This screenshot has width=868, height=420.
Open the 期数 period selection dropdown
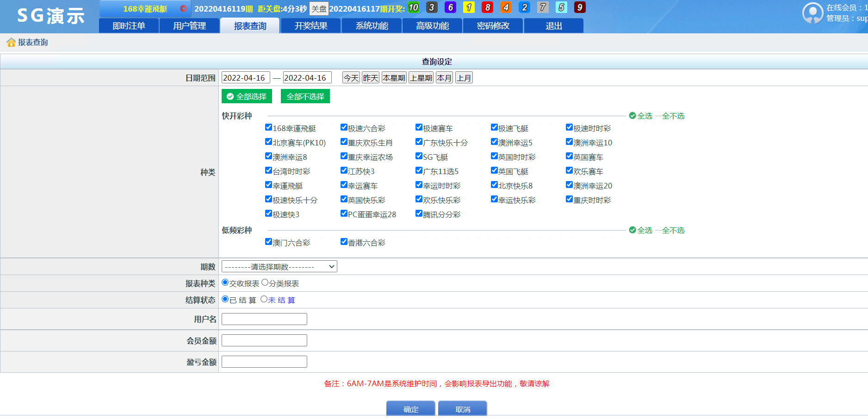279,266
